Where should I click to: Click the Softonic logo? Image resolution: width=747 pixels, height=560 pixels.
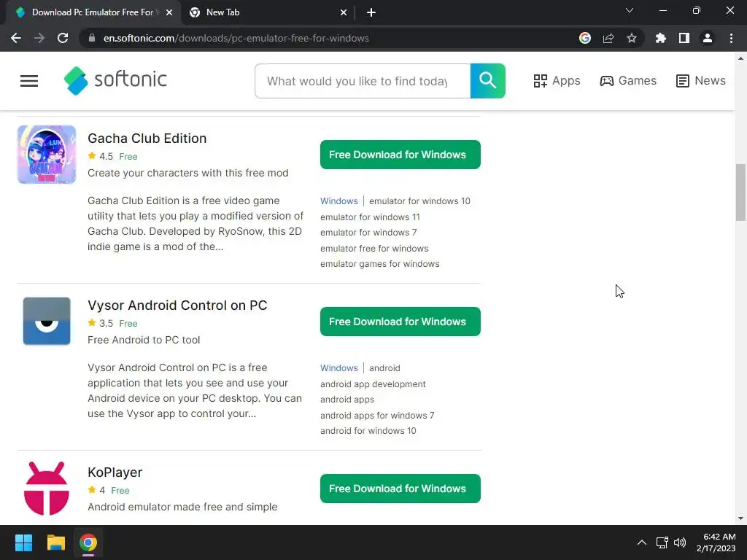click(115, 80)
